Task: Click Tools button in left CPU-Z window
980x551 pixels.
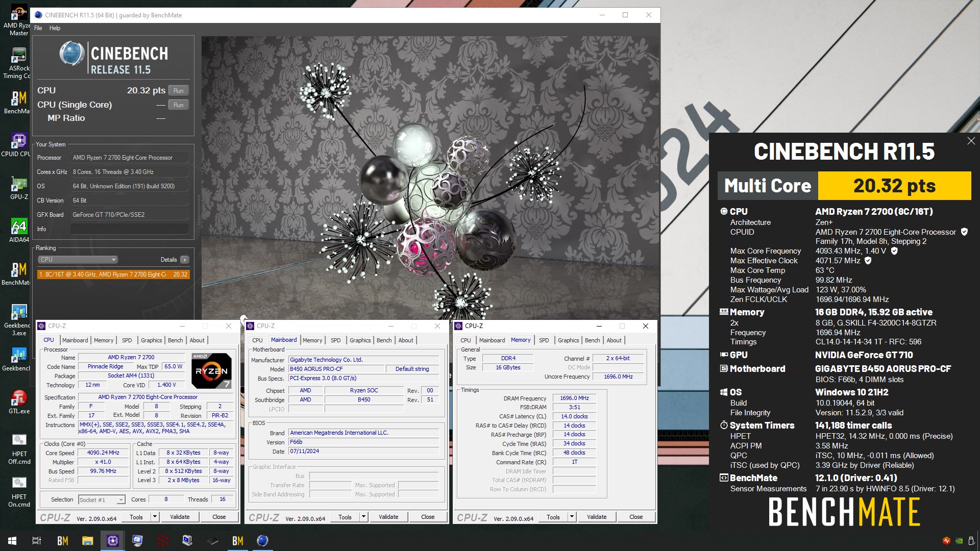Action: tap(136, 517)
